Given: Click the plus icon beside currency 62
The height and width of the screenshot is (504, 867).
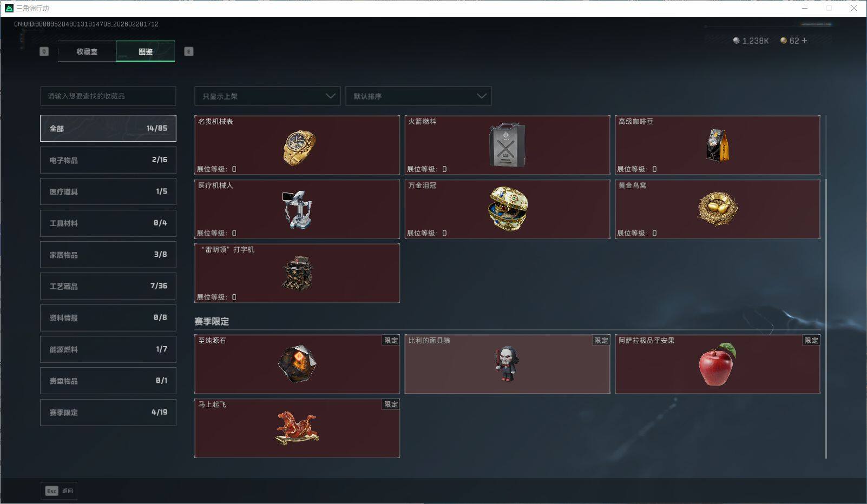Looking at the screenshot, I should [804, 41].
